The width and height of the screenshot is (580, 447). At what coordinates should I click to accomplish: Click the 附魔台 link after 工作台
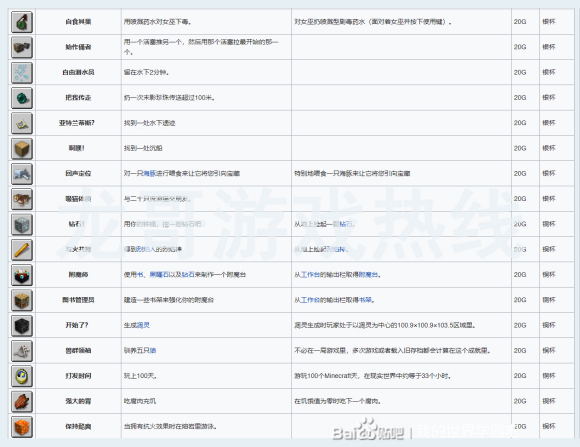(x=368, y=275)
